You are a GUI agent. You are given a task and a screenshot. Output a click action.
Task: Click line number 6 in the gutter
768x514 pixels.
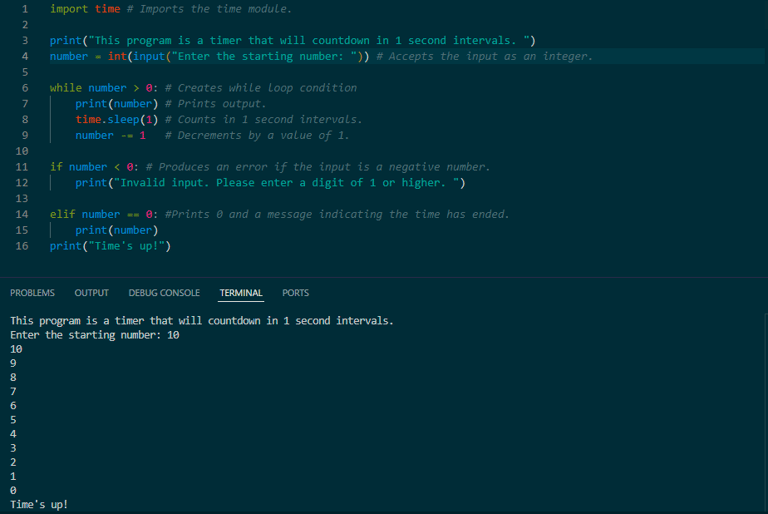[25, 88]
